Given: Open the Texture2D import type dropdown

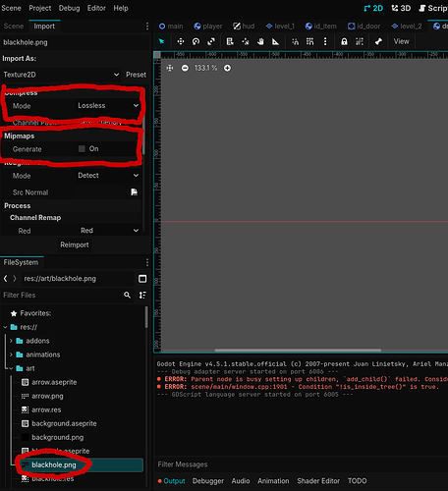Looking at the screenshot, I should 61,75.
